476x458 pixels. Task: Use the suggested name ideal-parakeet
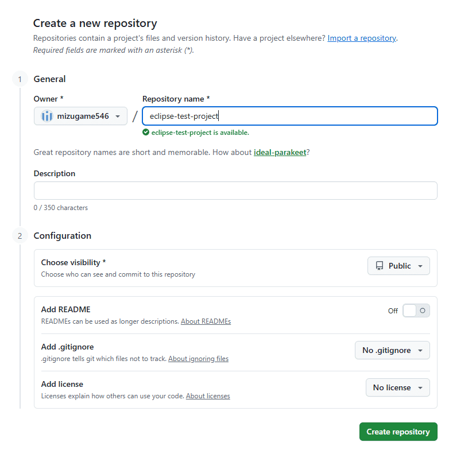click(x=280, y=152)
